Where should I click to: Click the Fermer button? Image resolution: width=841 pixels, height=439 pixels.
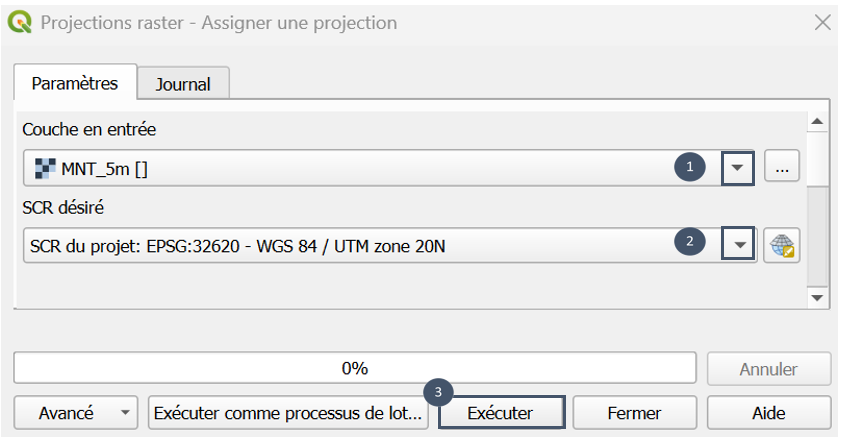point(635,413)
